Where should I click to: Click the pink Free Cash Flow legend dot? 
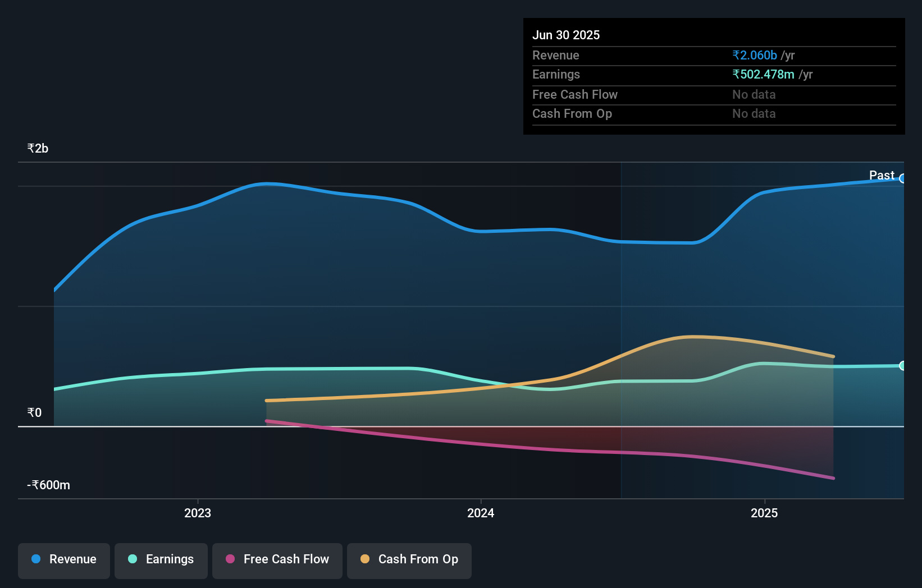(230, 559)
